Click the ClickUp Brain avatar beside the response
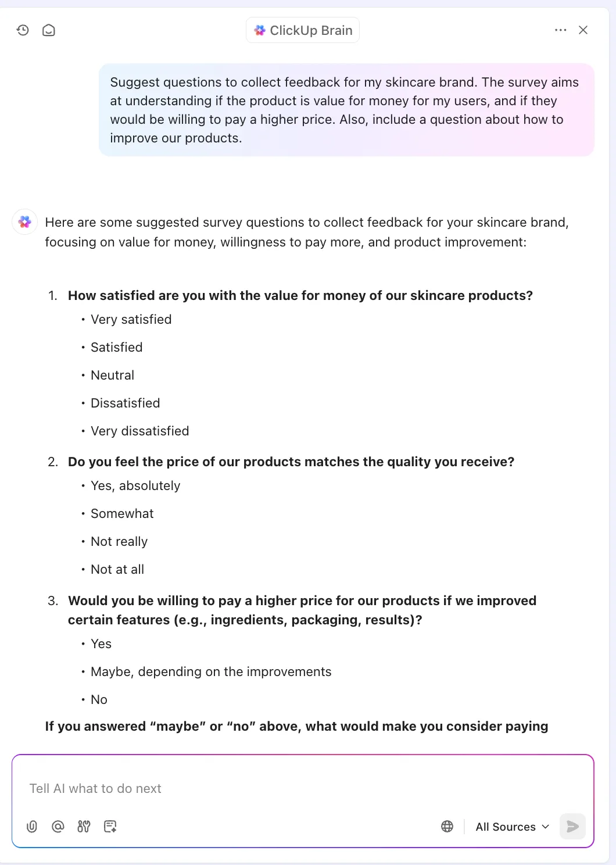 pos(25,222)
